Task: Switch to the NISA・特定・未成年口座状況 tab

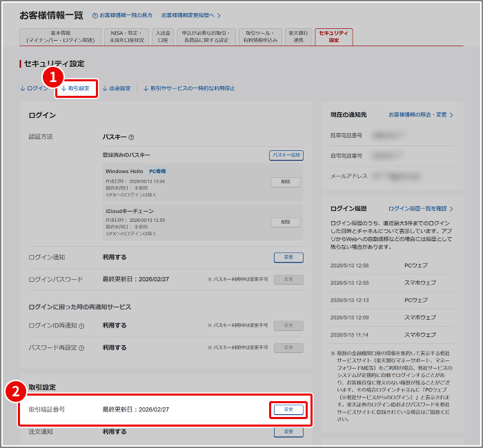Action: click(x=126, y=37)
